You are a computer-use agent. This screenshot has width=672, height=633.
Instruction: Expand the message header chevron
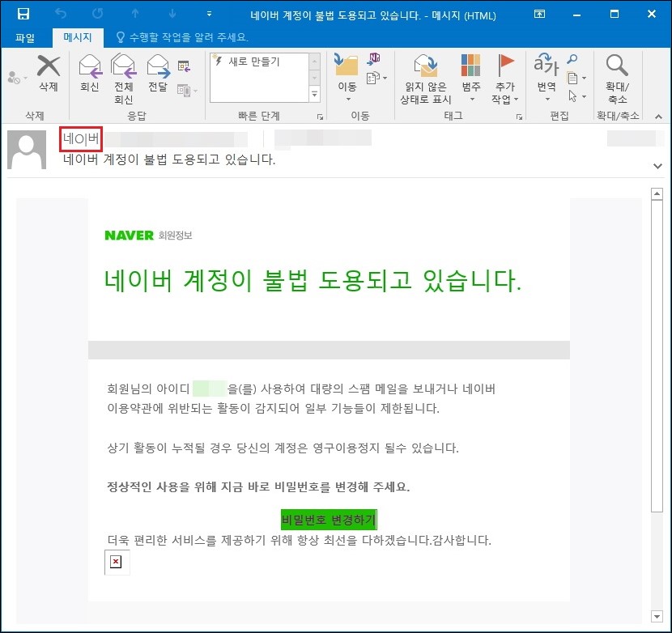[x=658, y=166]
